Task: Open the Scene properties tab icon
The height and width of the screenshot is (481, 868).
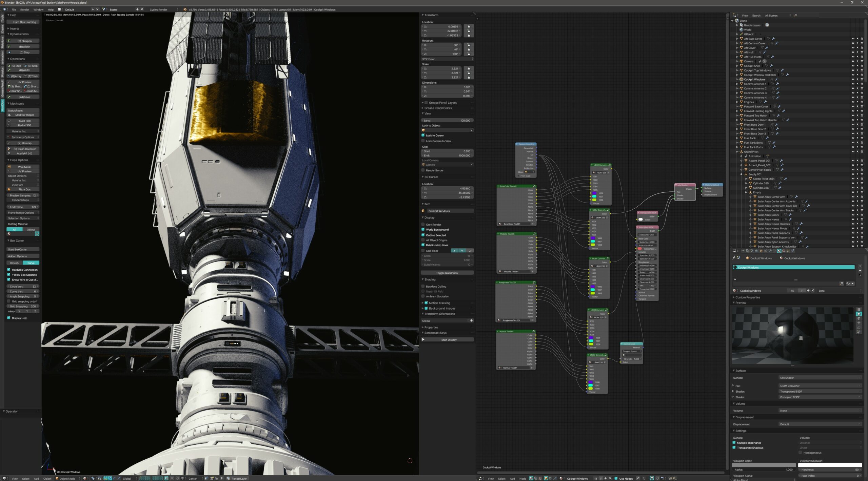Action: click(x=752, y=251)
